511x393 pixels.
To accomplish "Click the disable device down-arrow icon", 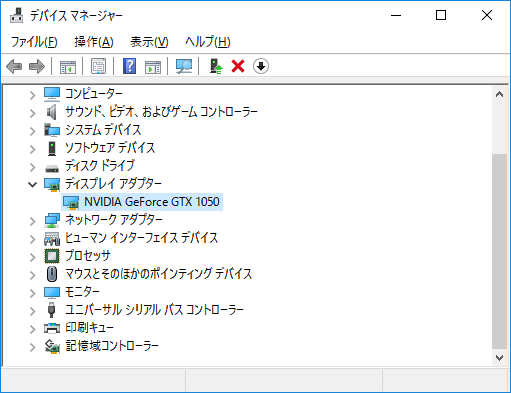I will (261, 66).
